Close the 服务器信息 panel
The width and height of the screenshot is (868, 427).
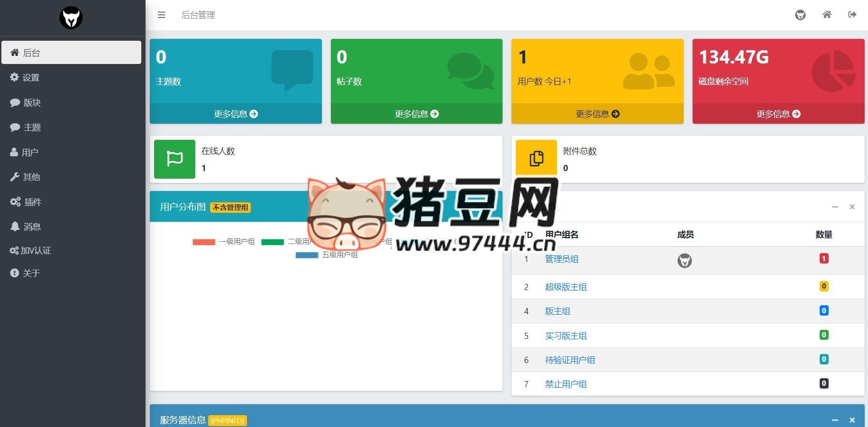coord(852,420)
